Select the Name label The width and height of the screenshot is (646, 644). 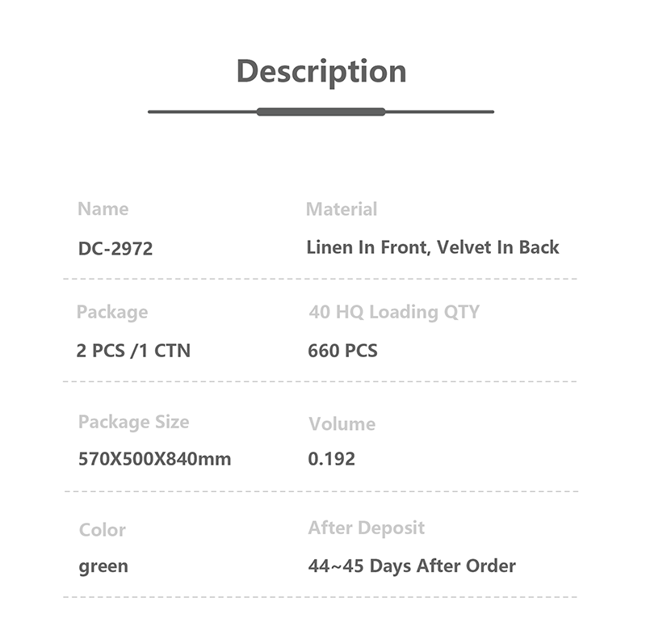[x=103, y=209]
